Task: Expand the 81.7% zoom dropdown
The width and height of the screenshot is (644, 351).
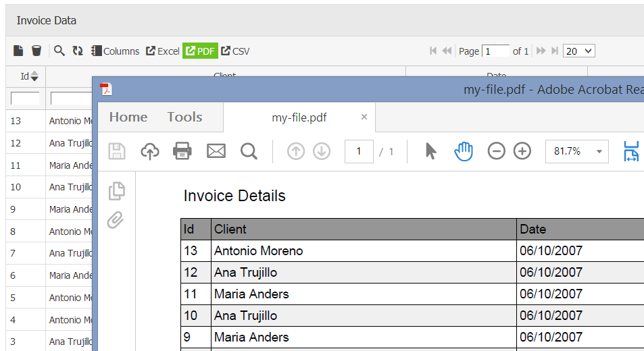Action: point(599,151)
